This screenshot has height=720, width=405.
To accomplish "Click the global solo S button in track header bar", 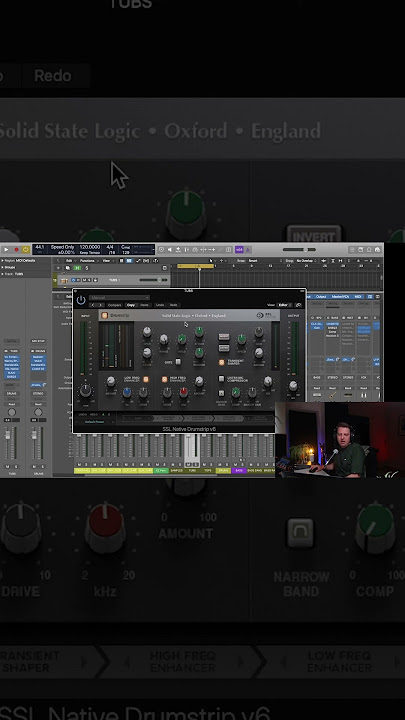I will point(87,268).
